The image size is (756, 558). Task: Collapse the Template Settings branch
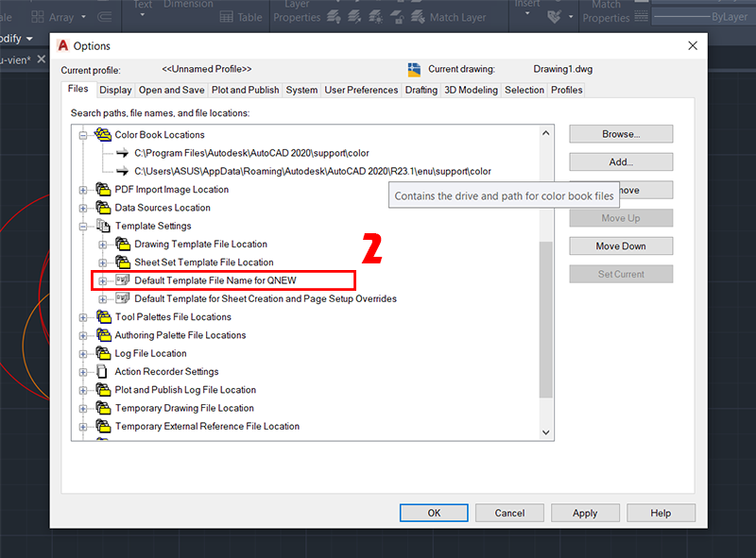[x=84, y=226]
